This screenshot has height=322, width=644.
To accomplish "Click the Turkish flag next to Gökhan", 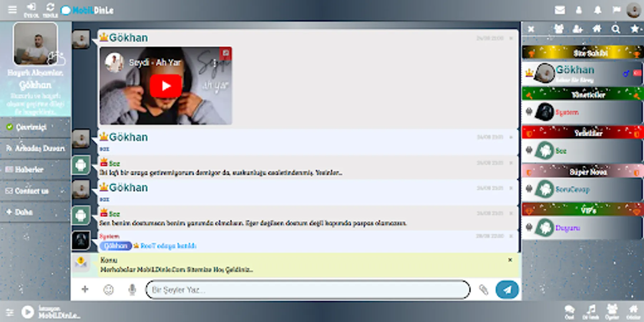I will (x=638, y=73).
